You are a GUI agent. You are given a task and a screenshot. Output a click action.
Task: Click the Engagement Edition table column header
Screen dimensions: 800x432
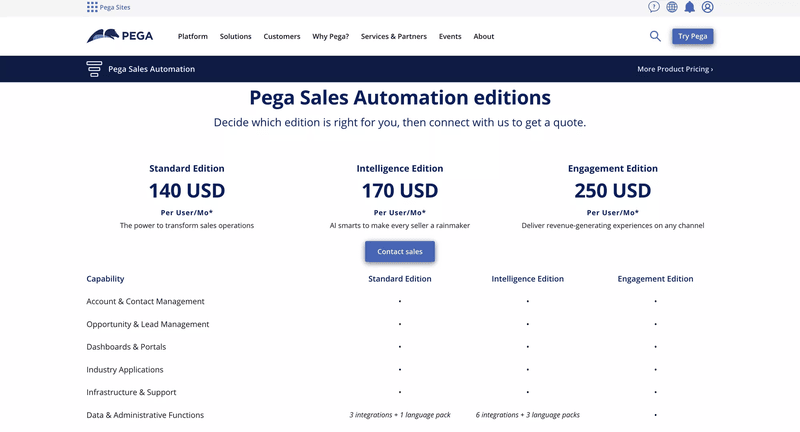tap(655, 278)
